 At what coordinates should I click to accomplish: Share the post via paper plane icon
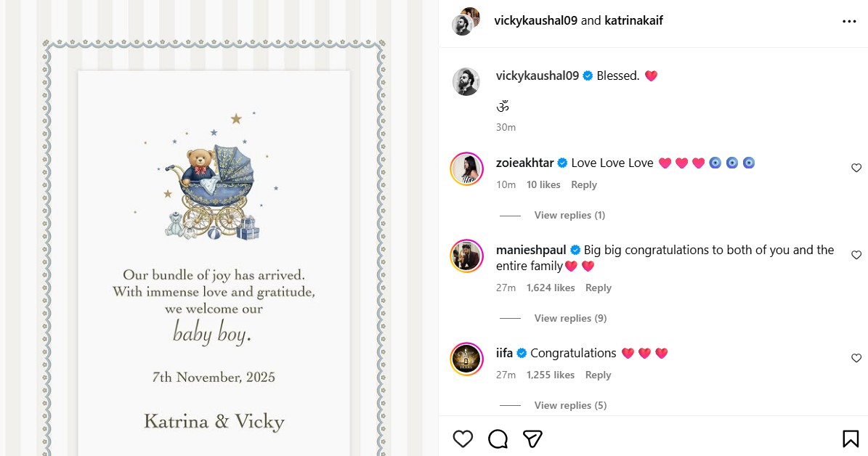point(533,439)
